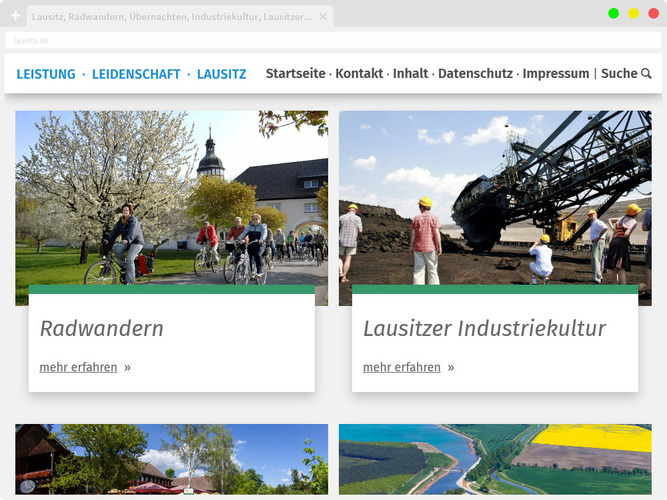Screen dimensions: 667x500
Task: Open the Inhalt navigation link
Action: [410, 74]
